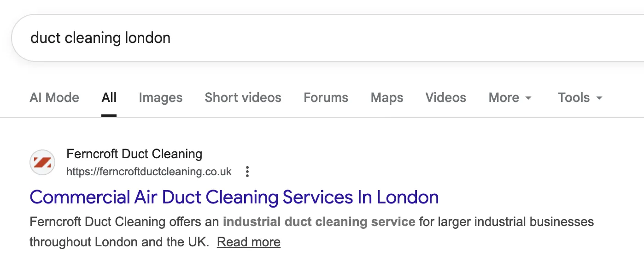This screenshot has height=274, width=644.
Task: Switch to the Images tab
Action: 160,97
